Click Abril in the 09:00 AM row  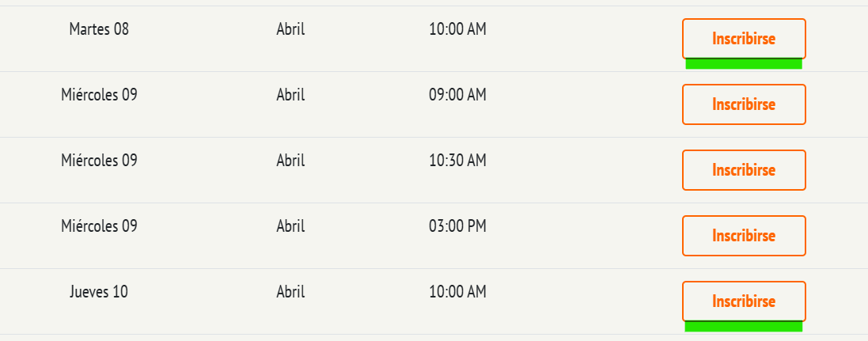coord(290,95)
